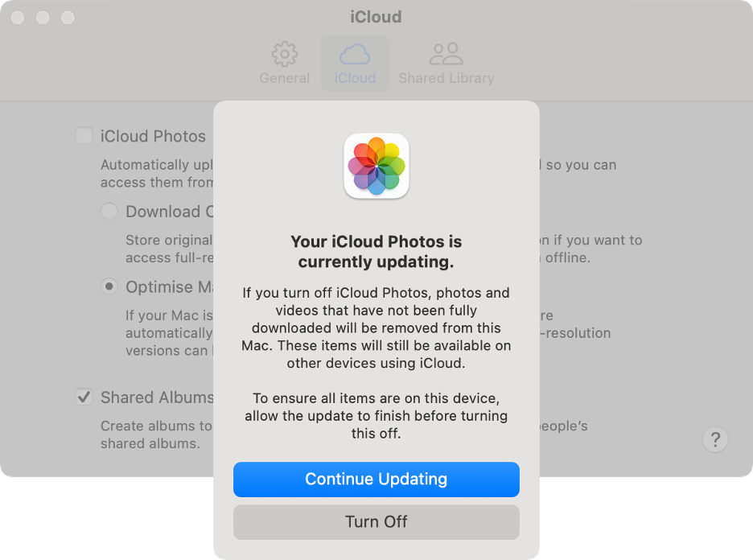Click the iCloud cloud icon
This screenshot has height=560, width=753.
[355, 54]
